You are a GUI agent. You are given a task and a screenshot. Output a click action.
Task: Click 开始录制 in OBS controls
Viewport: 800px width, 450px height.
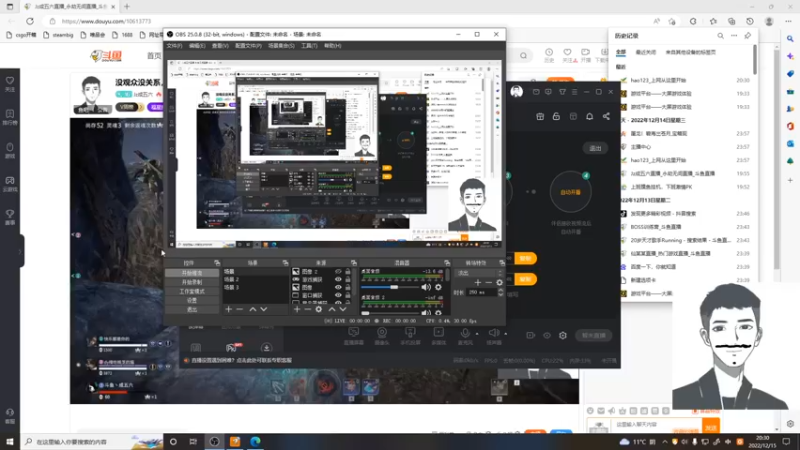(x=192, y=282)
